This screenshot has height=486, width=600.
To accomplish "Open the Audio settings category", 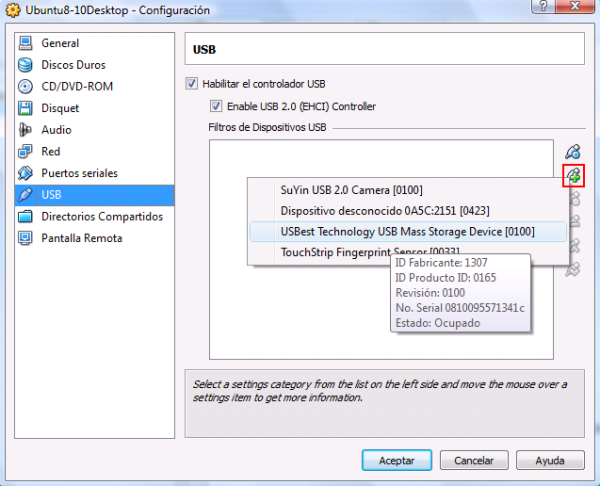I will point(57,130).
